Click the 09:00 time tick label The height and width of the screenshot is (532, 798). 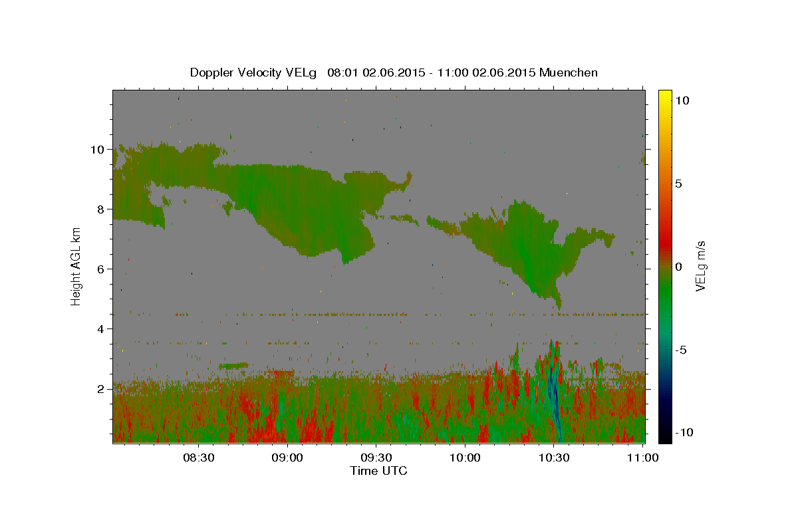[x=287, y=458]
